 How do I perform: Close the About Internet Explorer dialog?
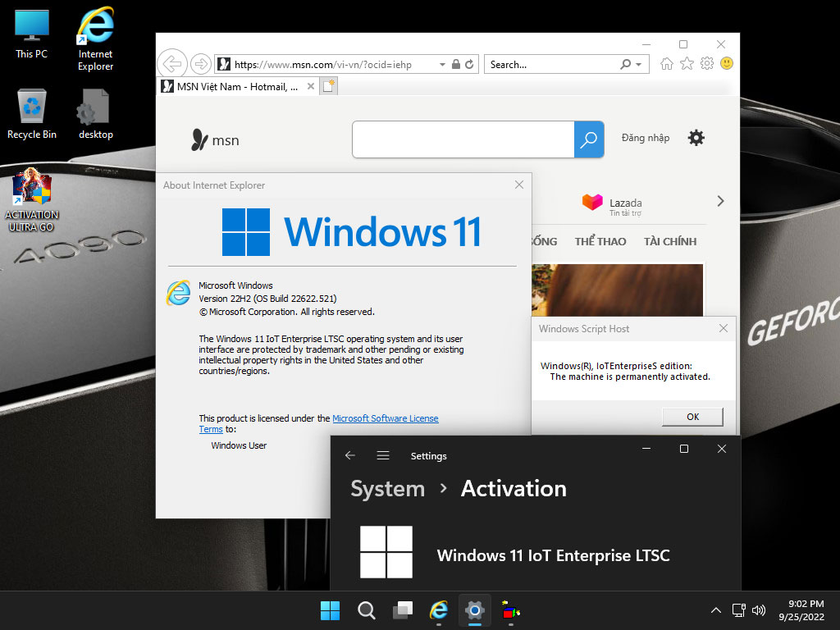519,185
